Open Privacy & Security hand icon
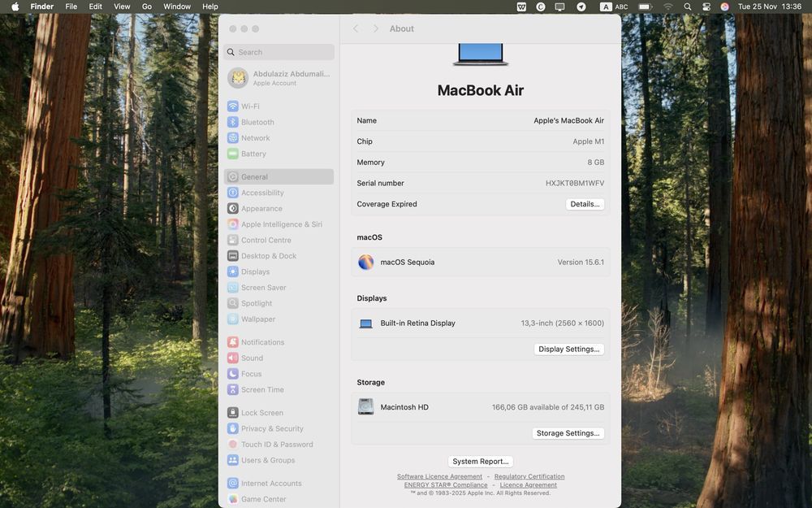 tap(233, 428)
